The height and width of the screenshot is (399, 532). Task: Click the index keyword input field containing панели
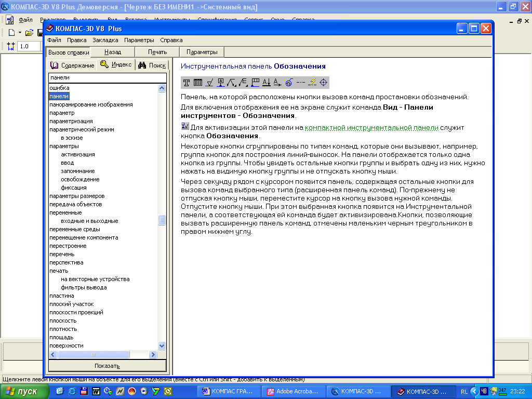point(108,78)
